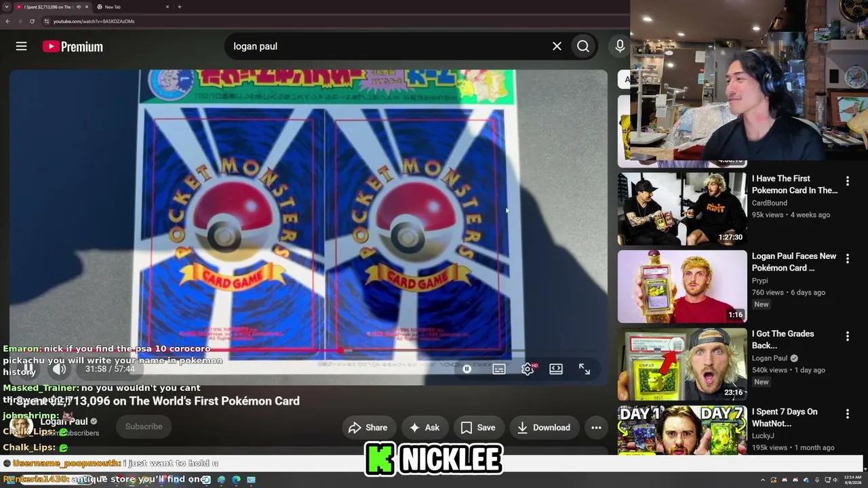This screenshot has width=868, height=488.
Task: Mute the playing tab audio icon
Action: point(79,7)
